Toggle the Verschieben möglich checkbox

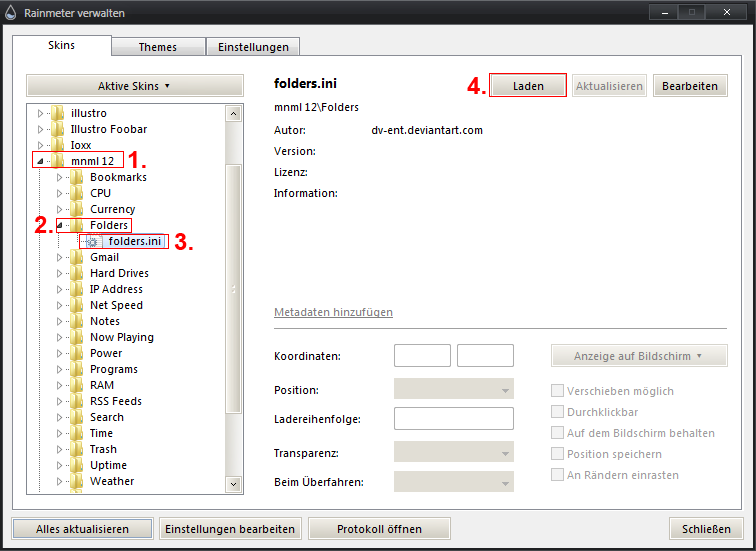point(558,391)
